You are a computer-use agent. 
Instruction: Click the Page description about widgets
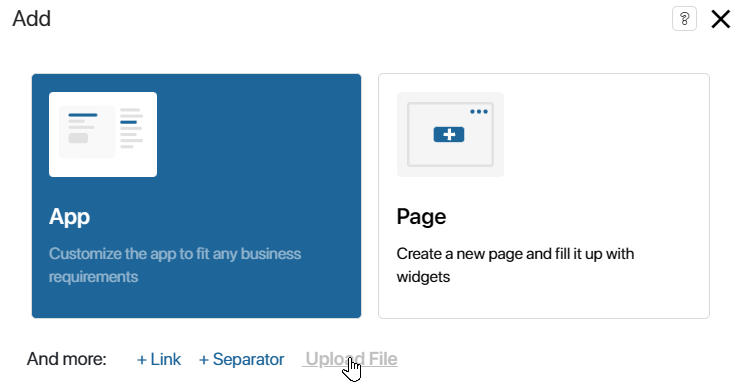tap(515, 265)
